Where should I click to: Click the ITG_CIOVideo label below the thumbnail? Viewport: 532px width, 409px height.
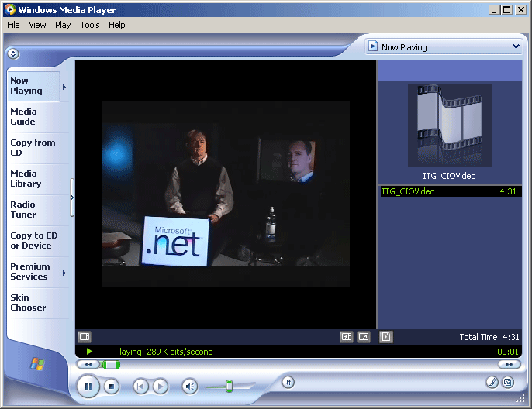pyautogui.click(x=449, y=176)
